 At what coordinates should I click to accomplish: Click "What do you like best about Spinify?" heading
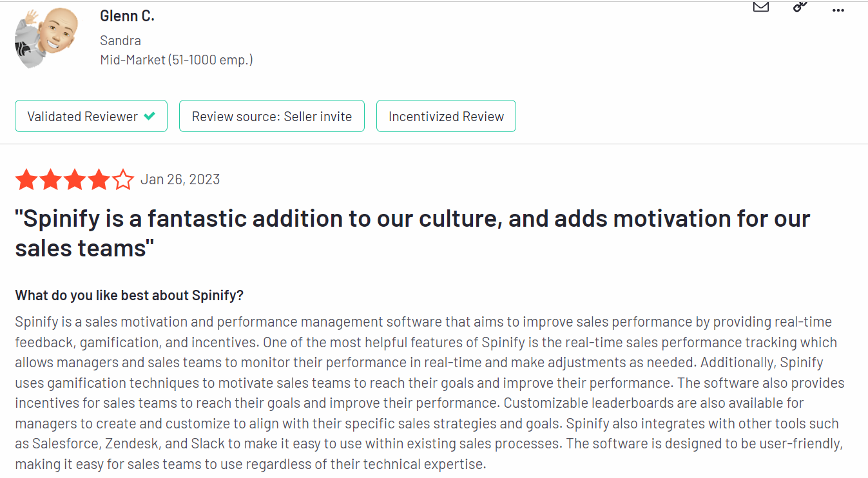tap(130, 296)
